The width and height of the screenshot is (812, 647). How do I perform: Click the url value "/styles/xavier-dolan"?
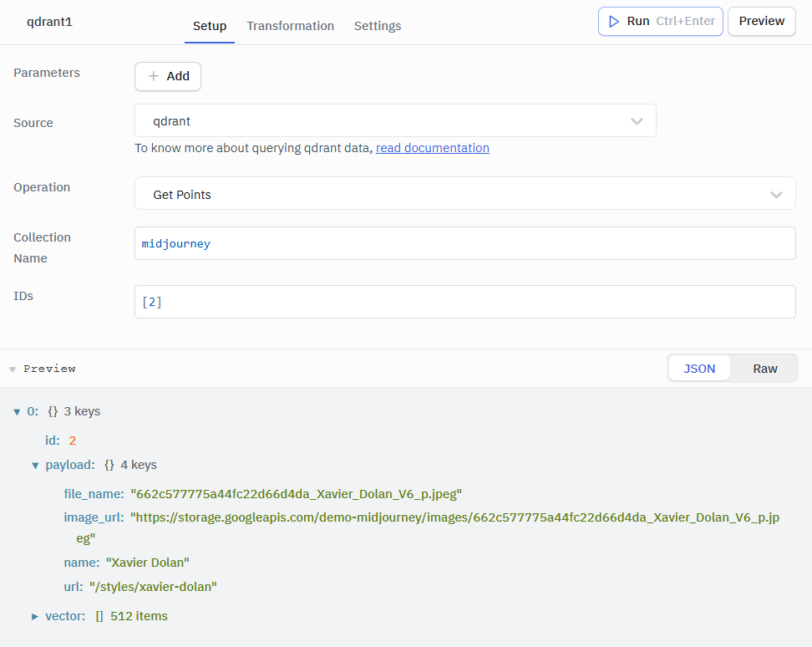(153, 587)
